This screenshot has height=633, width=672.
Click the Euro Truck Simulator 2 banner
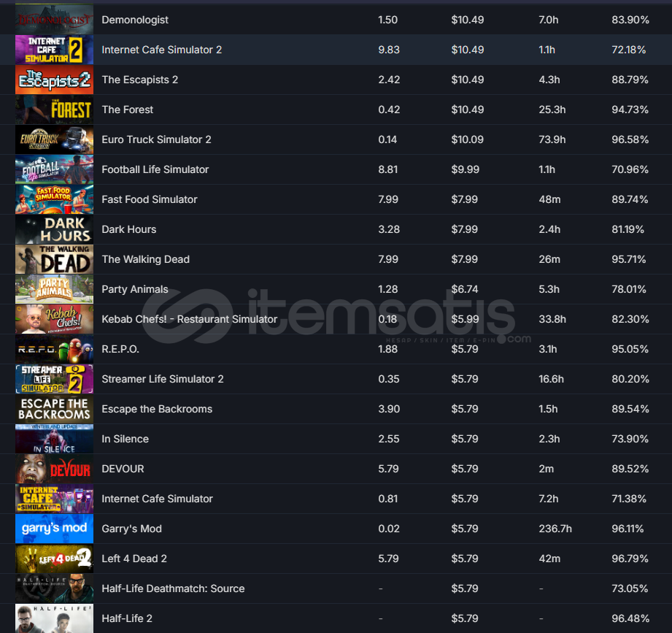(x=54, y=139)
